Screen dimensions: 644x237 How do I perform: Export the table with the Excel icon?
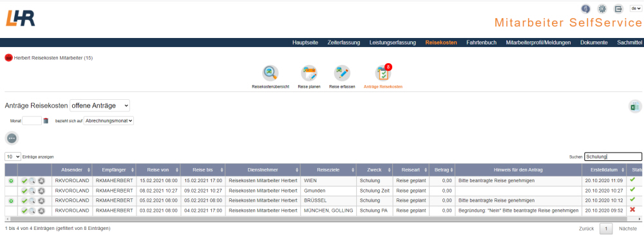(636, 106)
